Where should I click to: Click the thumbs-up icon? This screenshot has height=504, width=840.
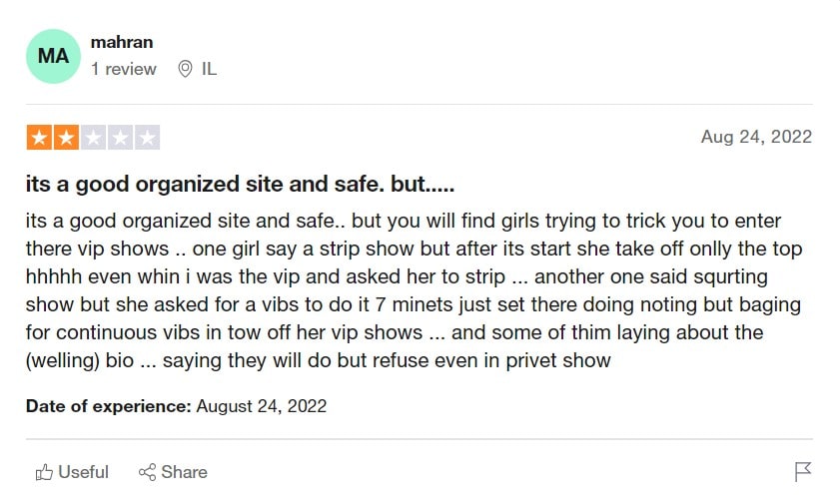[x=44, y=472]
